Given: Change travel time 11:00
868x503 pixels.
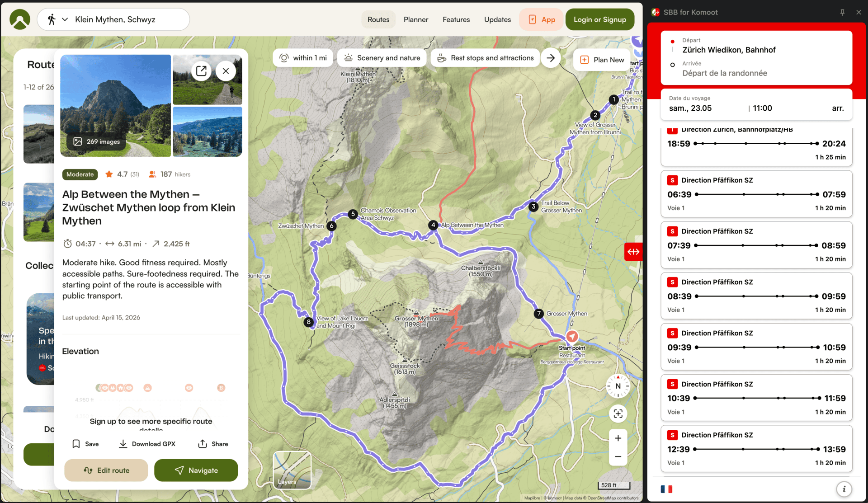Looking at the screenshot, I should (762, 108).
